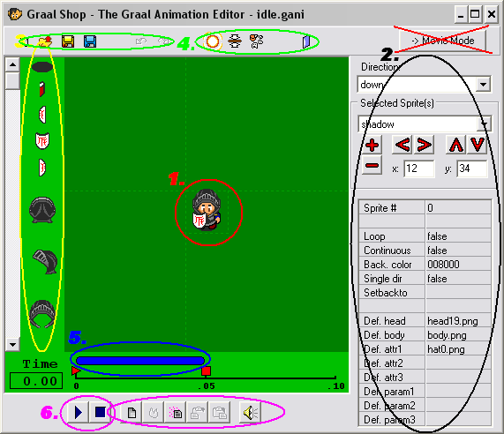Screen dimensions: 504x434
Task: Click the empty Setbackto value cell
Action: (x=458, y=293)
